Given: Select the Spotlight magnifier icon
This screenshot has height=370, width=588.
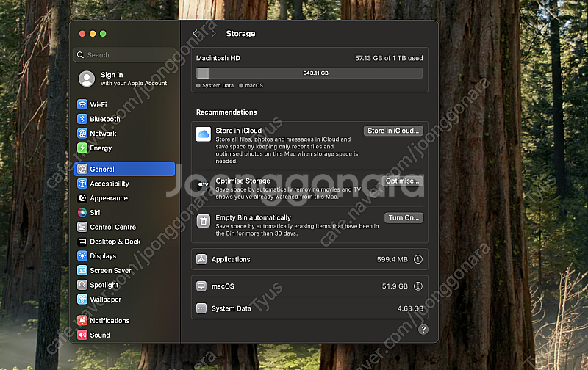Looking at the screenshot, I should point(82,285).
